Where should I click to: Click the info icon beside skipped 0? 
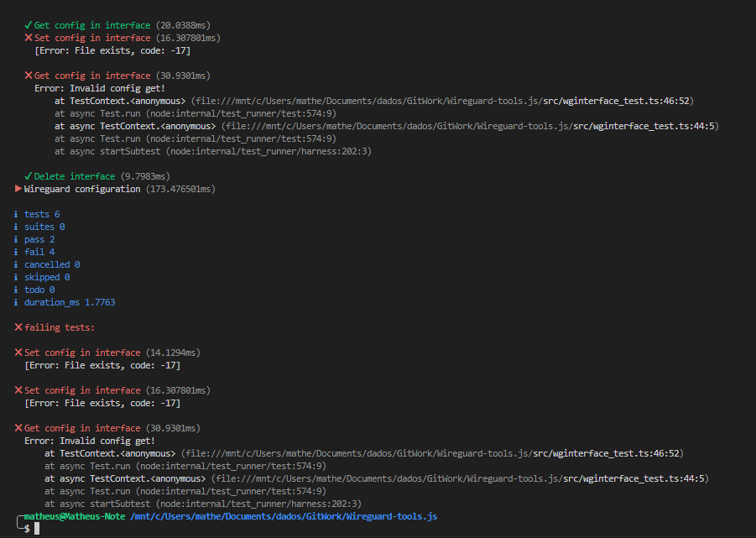tap(18, 277)
